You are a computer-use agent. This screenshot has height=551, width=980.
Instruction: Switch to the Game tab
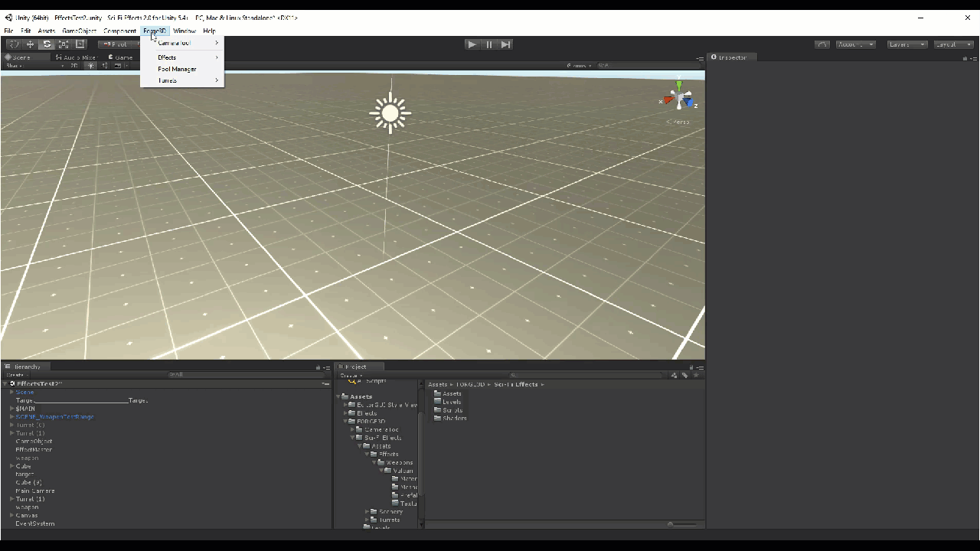120,57
